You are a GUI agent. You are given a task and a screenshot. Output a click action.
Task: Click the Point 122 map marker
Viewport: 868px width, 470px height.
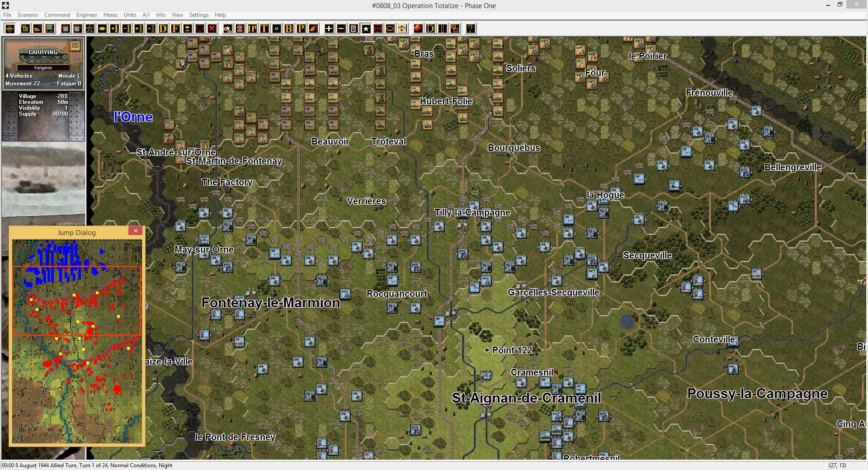[508, 350]
